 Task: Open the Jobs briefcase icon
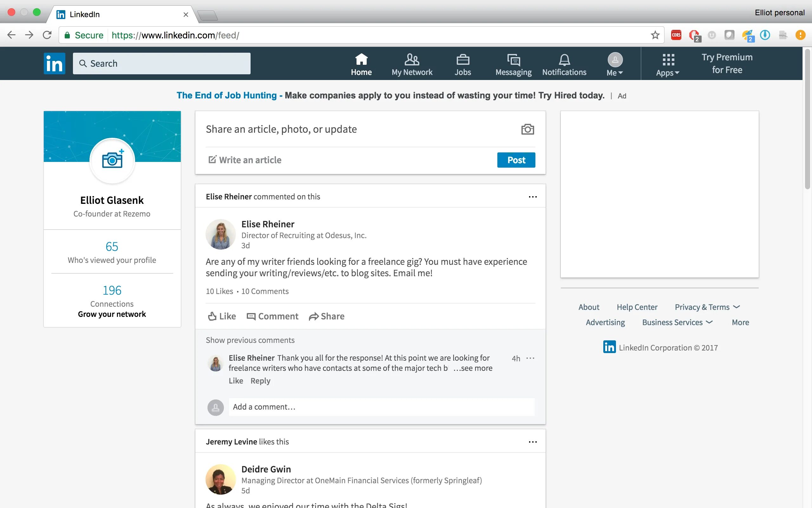462,64
